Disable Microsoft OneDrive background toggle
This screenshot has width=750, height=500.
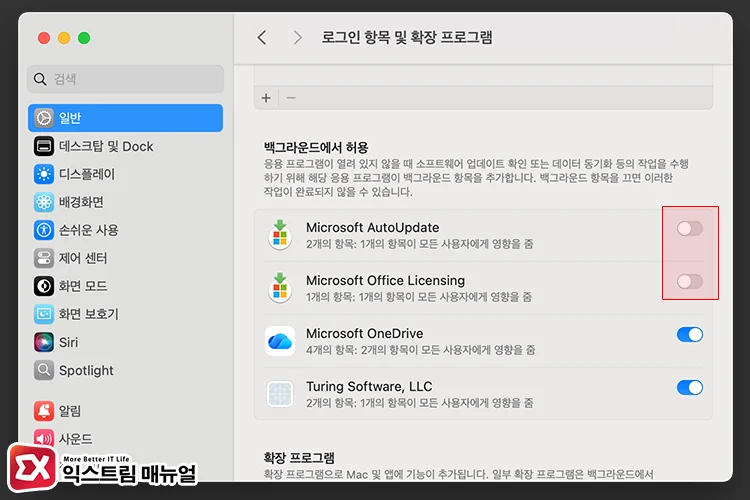point(690,334)
